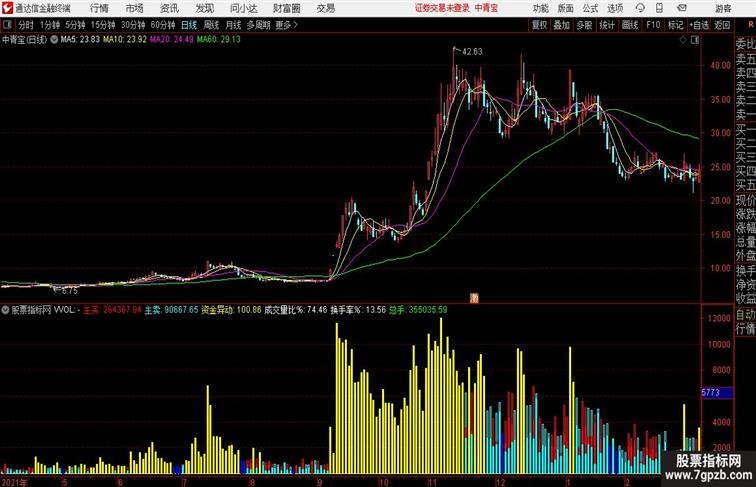Click the 叠加 overlay button

562,25
